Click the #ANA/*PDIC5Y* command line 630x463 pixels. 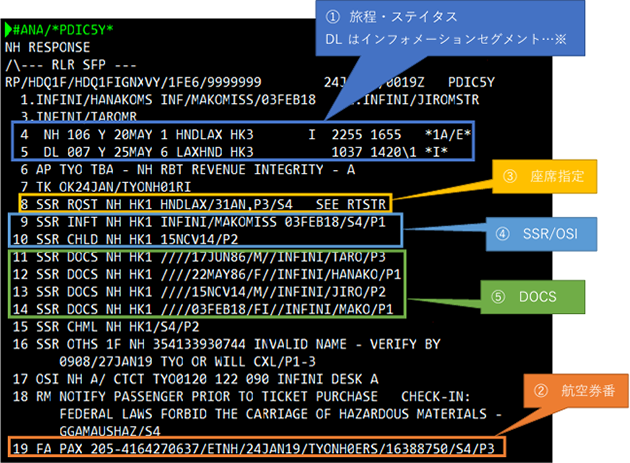tap(59, 30)
